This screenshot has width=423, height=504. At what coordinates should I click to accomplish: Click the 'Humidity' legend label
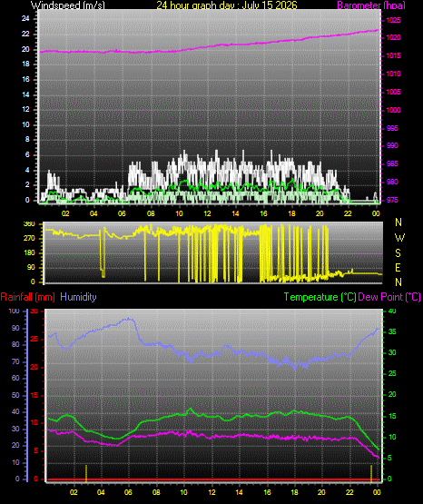[x=78, y=297]
